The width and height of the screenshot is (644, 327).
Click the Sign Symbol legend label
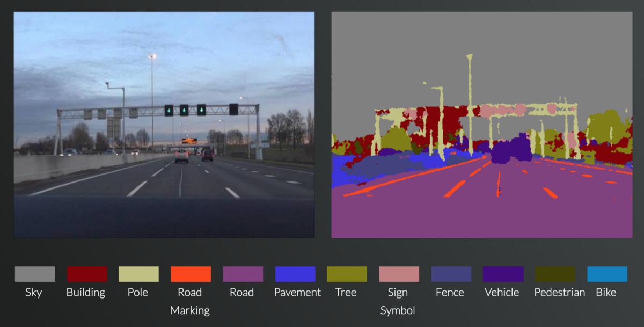398,301
